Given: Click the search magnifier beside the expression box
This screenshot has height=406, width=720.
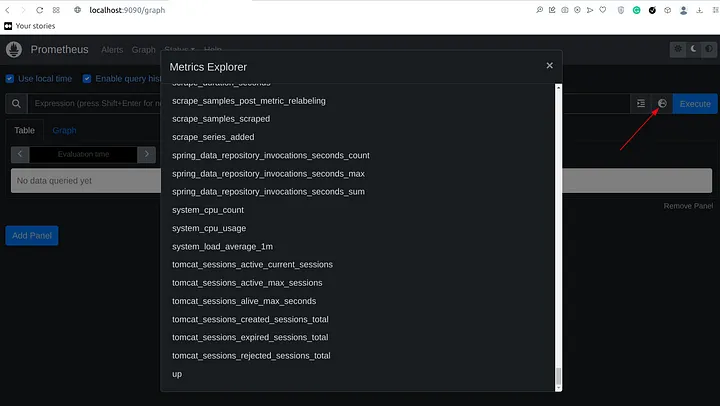Looking at the screenshot, I should point(17,104).
